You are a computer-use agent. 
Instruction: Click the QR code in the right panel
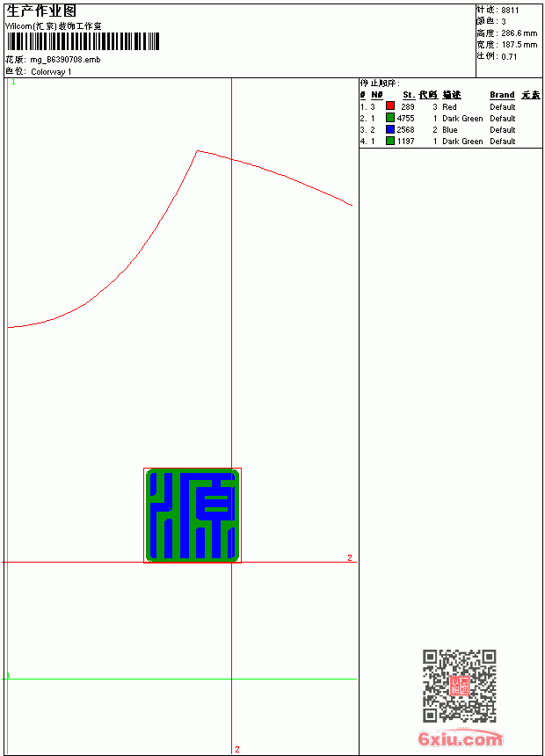click(x=460, y=686)
